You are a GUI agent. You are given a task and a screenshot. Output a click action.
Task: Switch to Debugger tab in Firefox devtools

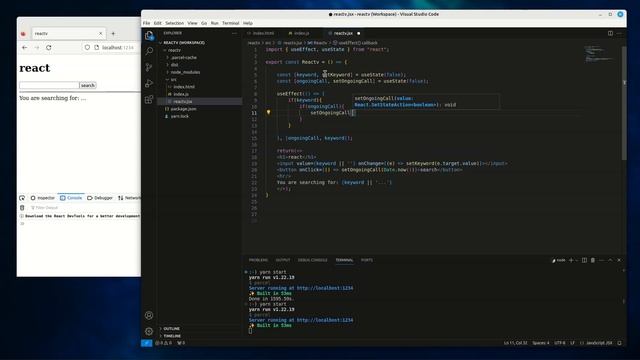[100, 198]
